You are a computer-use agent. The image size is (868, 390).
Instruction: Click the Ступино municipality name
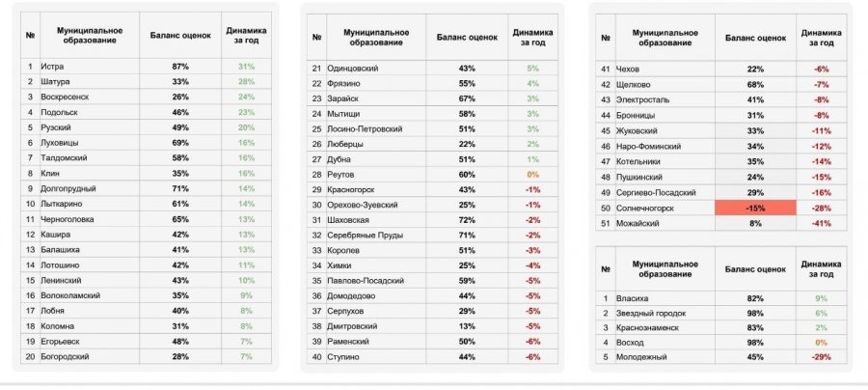pyautogui.click(x=345, y=357)
